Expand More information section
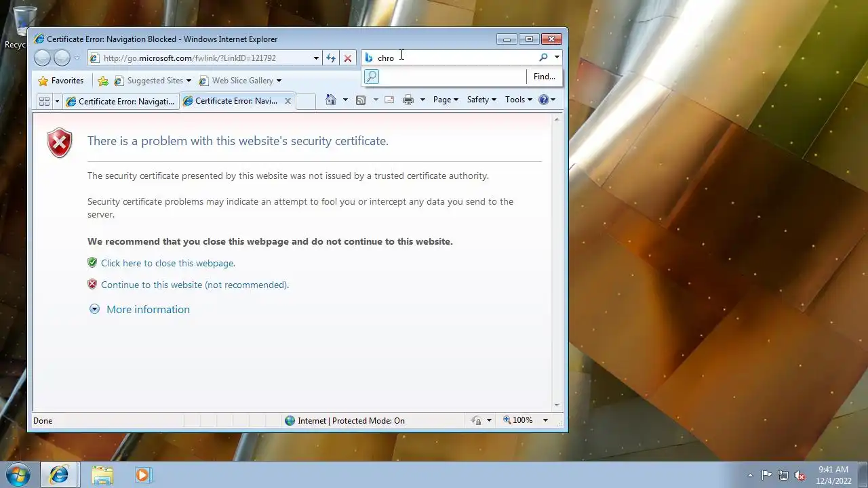This screenshot has height=488, width=868. pyautogui.click(x=140, y=309)
